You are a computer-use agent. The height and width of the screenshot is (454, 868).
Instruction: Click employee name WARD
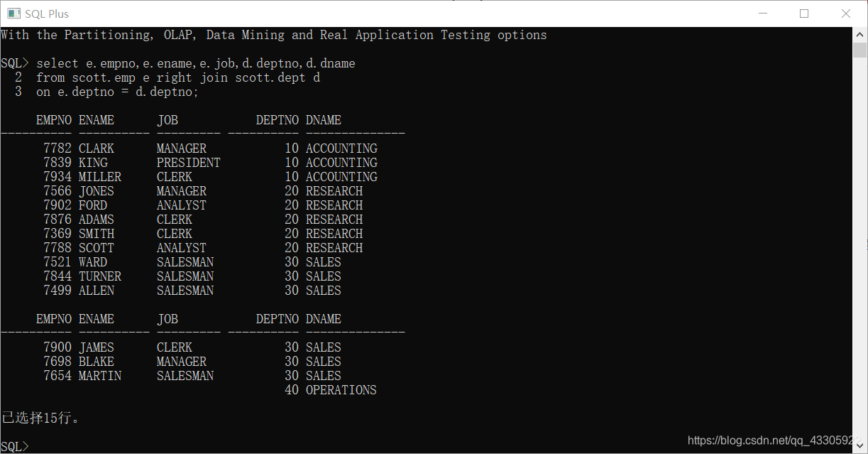pos(93,262)
